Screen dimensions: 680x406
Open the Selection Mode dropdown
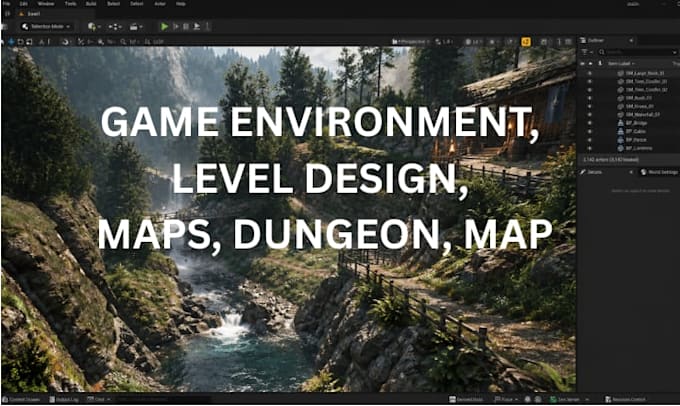coord(46,26)
